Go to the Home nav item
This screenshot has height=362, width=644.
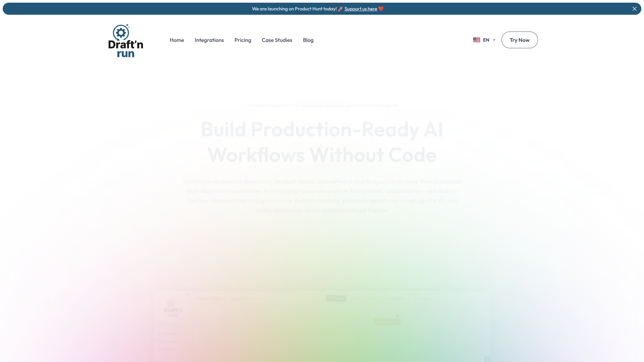click(x=177, y=40)
